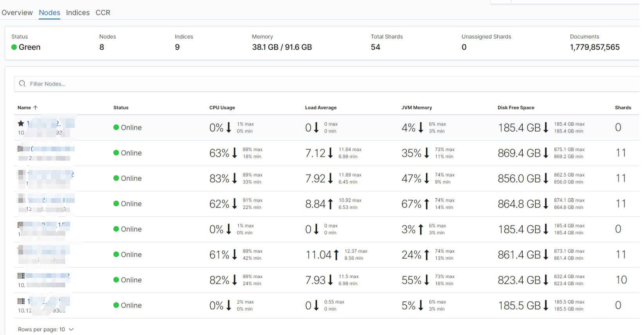Screen dimensions: 644x335
Task: Click the 38.1 GB / 91.6 GB memory value
Action: click(x=282, y=47)
